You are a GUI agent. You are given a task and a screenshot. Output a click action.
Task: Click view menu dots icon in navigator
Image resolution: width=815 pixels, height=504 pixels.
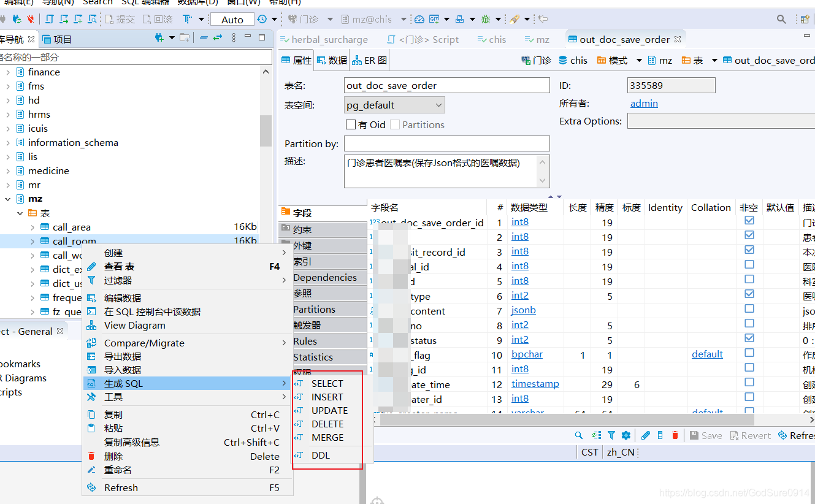click(x=234, y=38)
